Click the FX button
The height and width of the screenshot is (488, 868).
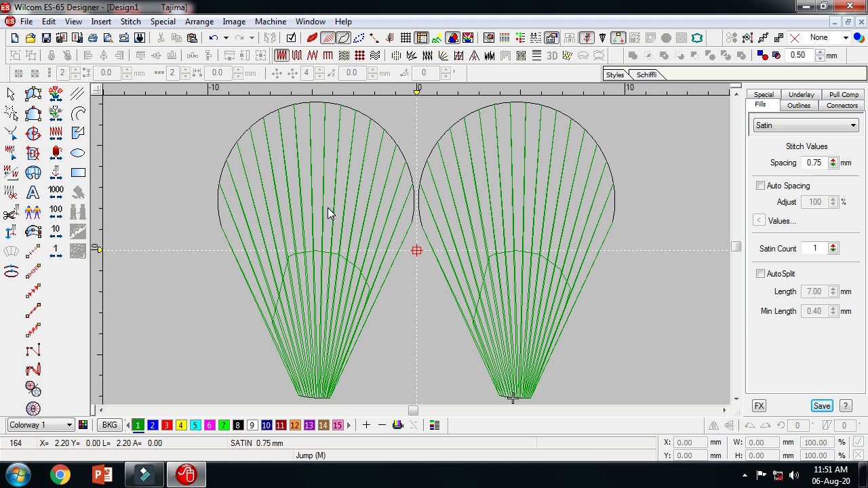point(759,406)
